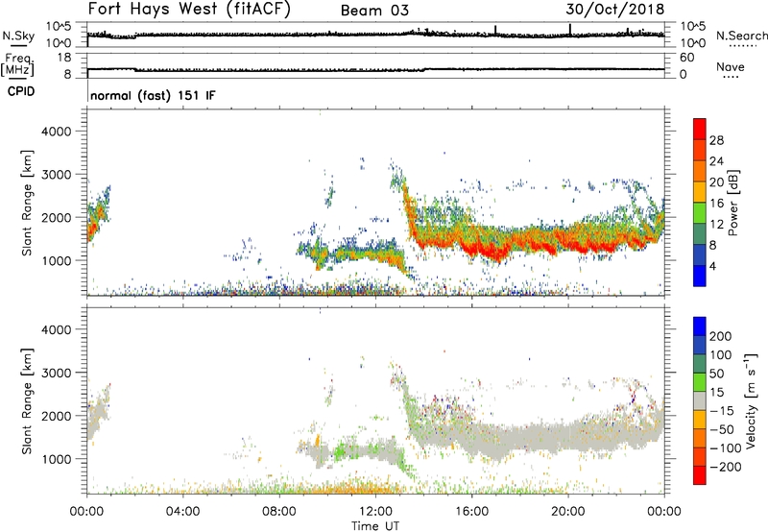Screen dimensions: 768x532
Task: Select the 'normal (fast) 151 IF' text
Action: [x=153, y=95]
